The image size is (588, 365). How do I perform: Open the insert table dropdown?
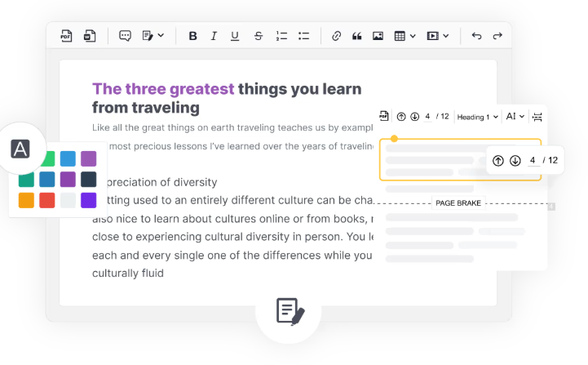coord(405,36)
